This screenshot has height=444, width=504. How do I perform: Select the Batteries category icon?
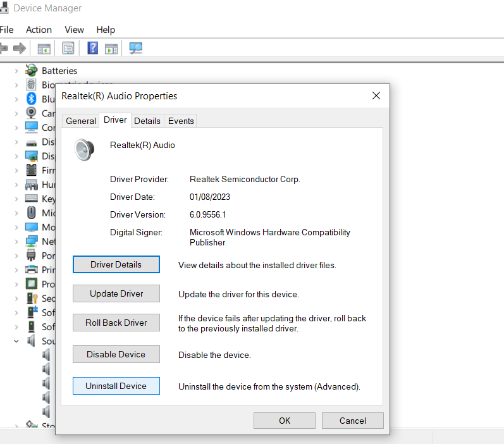pos(31,70)
